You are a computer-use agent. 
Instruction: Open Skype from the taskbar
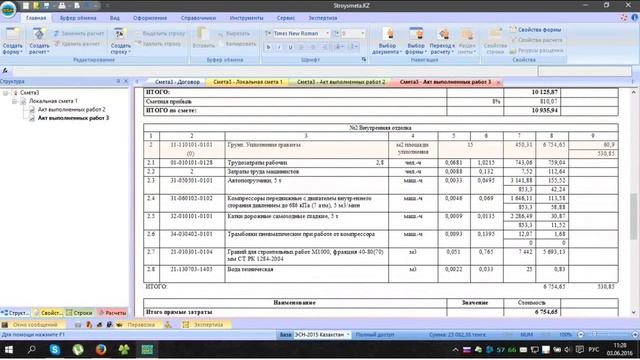(55, 349)
